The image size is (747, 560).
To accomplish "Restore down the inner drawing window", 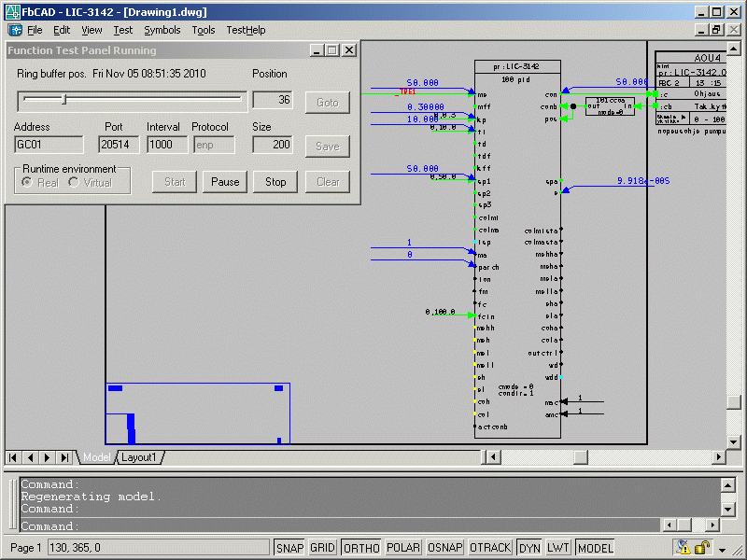I will (716, 30).
